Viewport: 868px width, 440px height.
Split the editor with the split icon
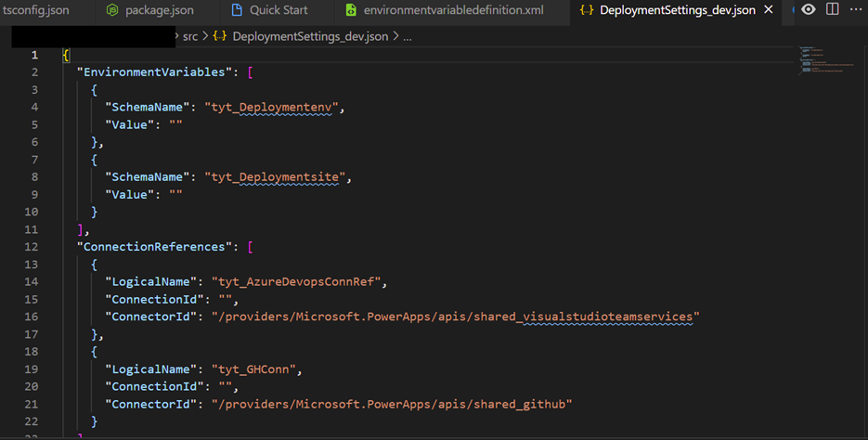tap(833, 10)
